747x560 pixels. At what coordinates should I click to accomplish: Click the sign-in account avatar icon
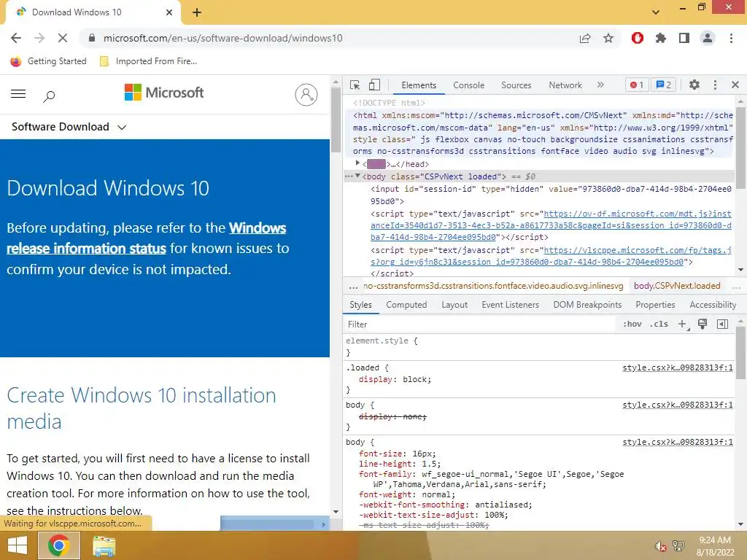coord(306,95)
